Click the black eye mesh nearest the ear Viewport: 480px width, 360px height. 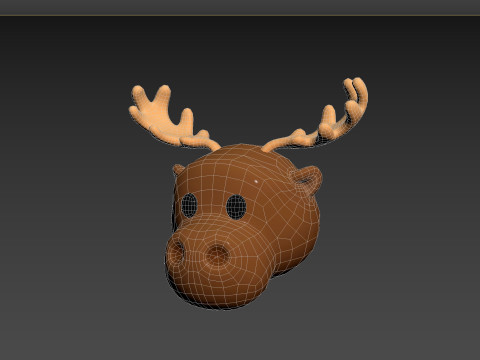click(x=236, y=207)
